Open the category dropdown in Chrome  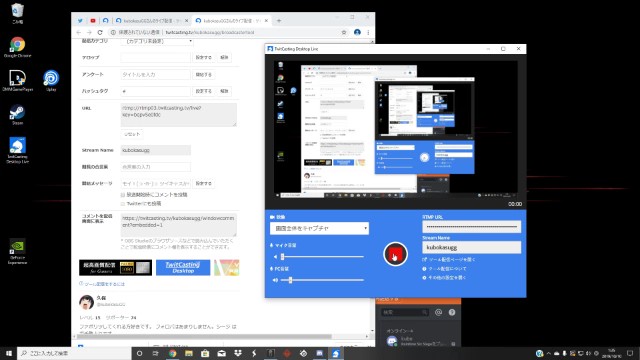point(158,41)
